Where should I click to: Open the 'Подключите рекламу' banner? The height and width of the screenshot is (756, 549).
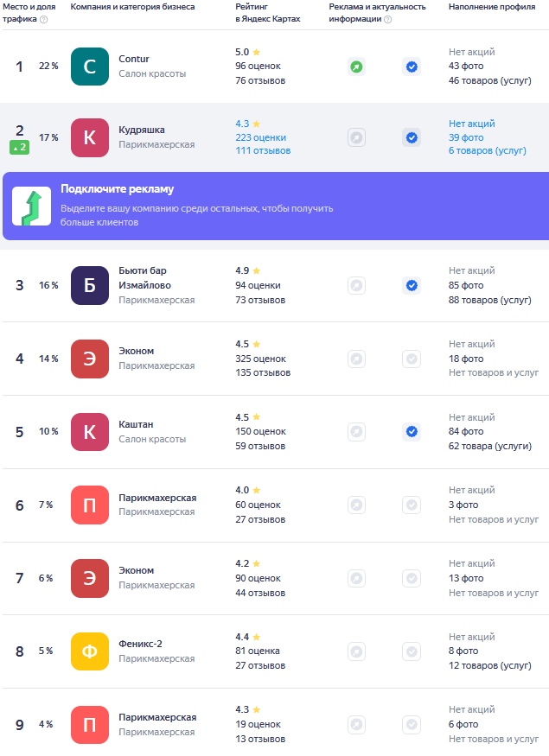pos(276,206)
